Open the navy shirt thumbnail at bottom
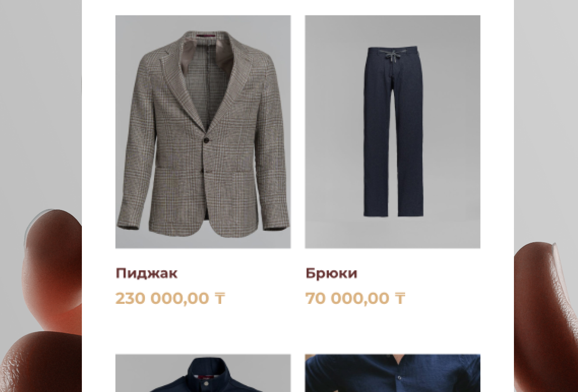The height and width of the screenshot is (392, 578). coord(393,373)
